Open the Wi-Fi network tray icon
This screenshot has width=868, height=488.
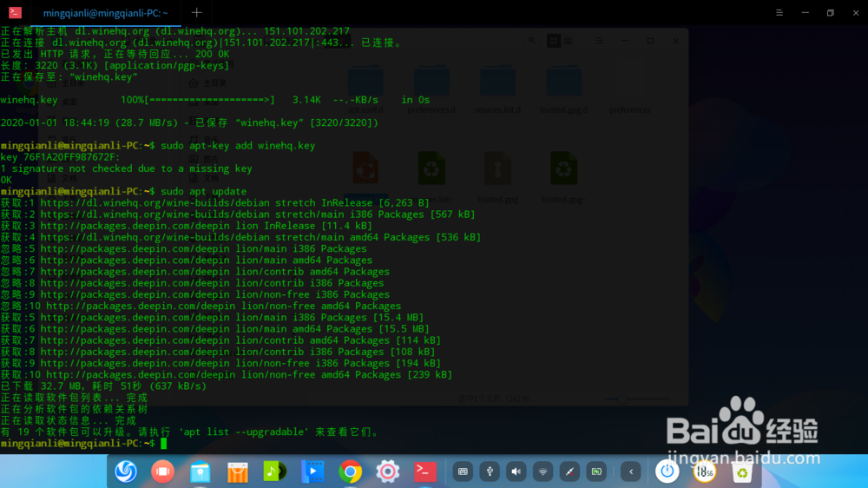(543, 472)
